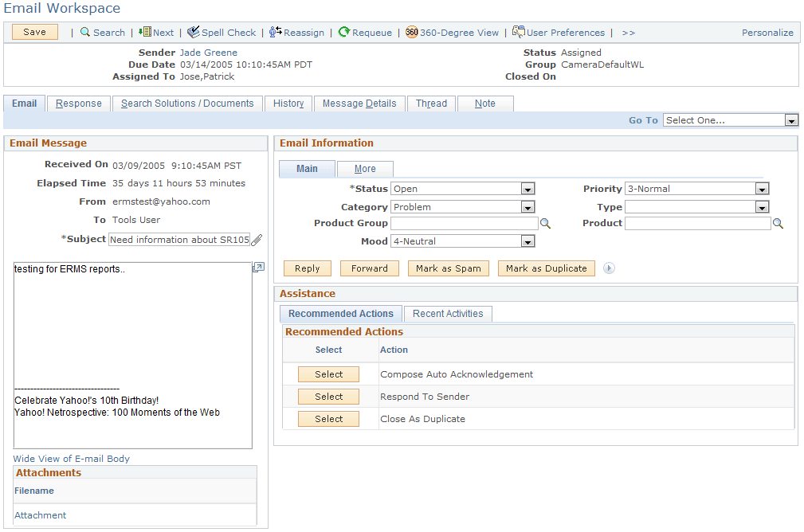Click the Requeue green arrow icon
Image resolution: width=804 pixels, height=532 pixels.
[x=344, y=32]
